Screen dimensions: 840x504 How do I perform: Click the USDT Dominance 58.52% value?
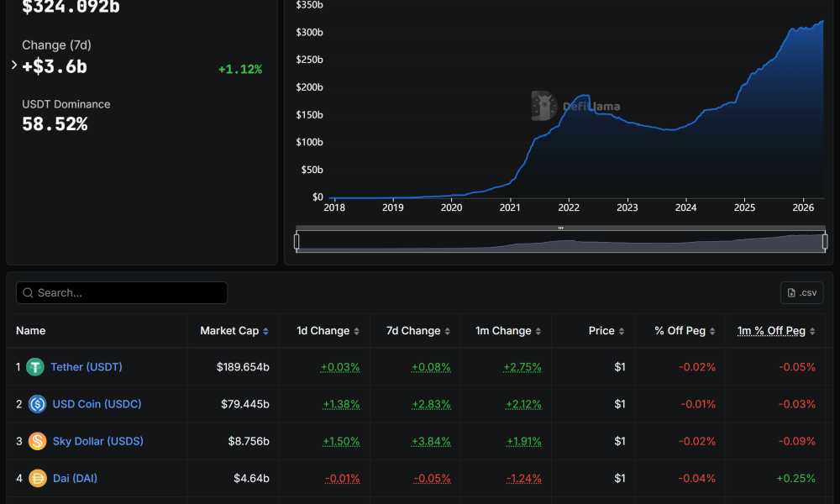(55, 124)
